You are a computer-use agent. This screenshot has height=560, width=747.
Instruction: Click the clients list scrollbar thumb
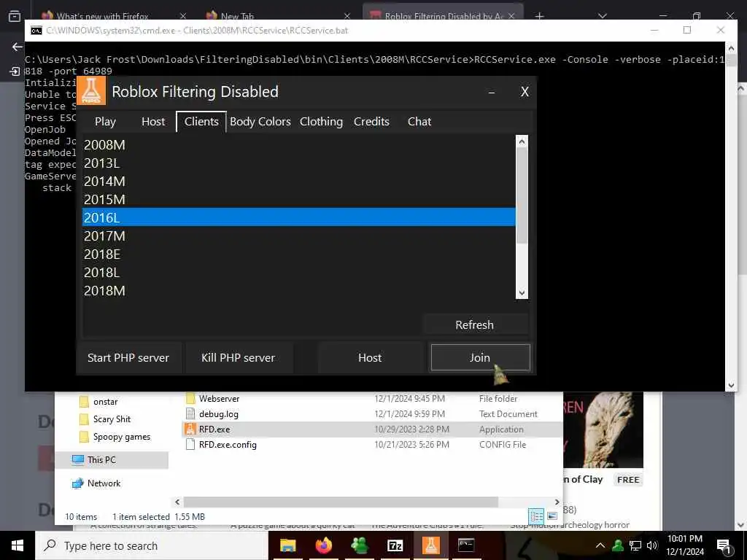click(x=522, y=195)
